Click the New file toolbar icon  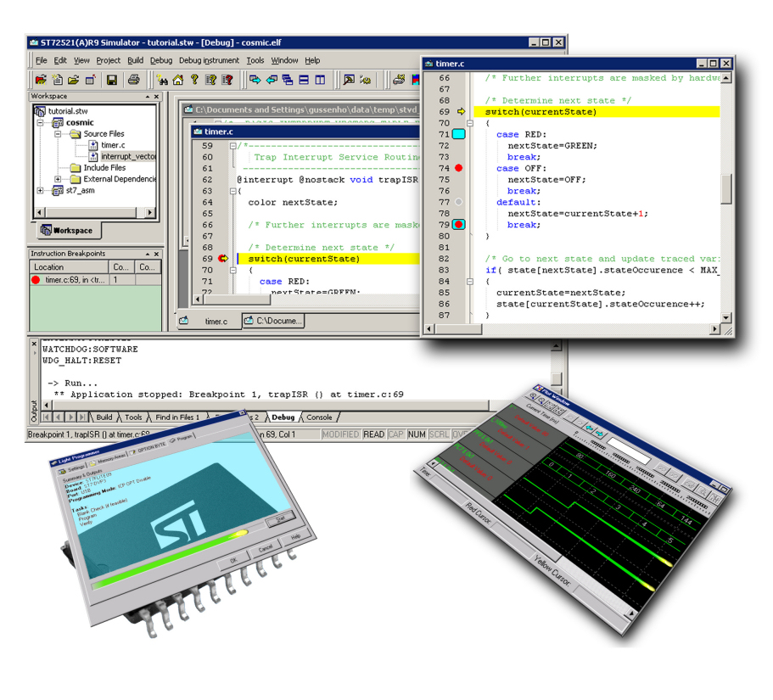pyautogui.click(x=57, y=80)
